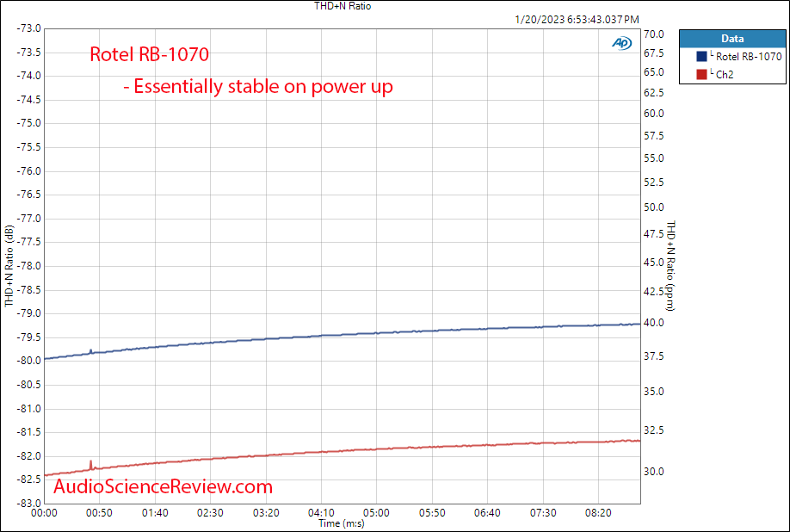This screenshot has height=532, width=790.
Task: Select the red Ch2 legend swatch
Action: pyautogui.click(x=702, y=75)
